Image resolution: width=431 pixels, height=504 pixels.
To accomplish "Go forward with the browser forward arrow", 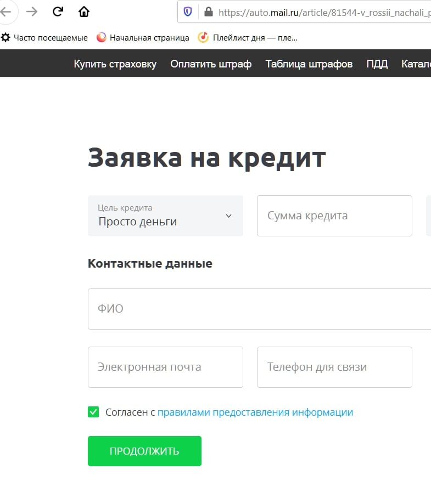I will [x=32, y=12].
